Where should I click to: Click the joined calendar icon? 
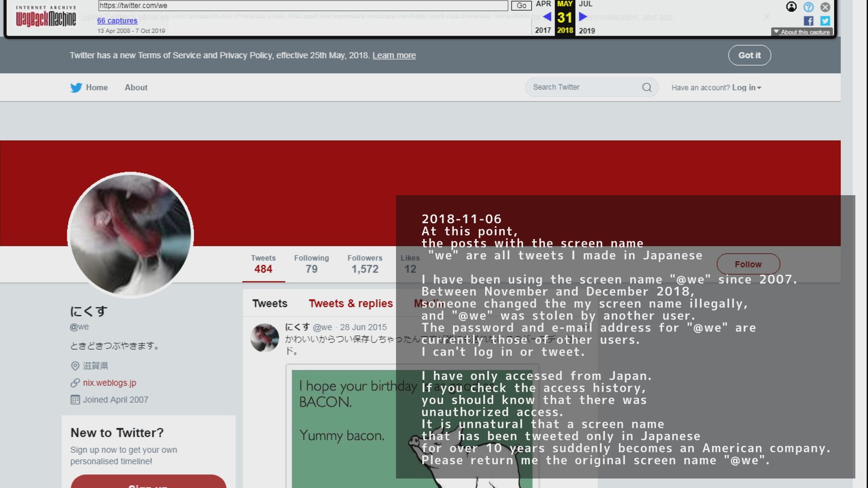click(x=75, y=399)
